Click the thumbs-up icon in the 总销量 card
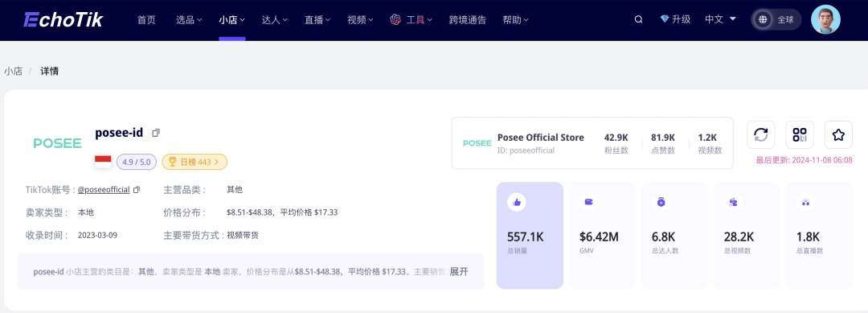Viewport: 868px width, 313px height. click(x=517, y=203)
